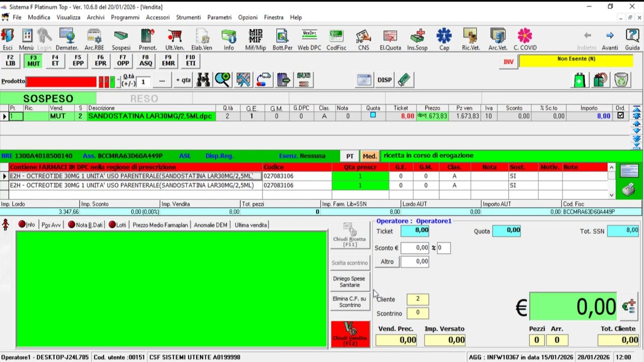Open the Bott.Per toolbar icon
Screen dimensions: 644x362
(x=282, y=40)
